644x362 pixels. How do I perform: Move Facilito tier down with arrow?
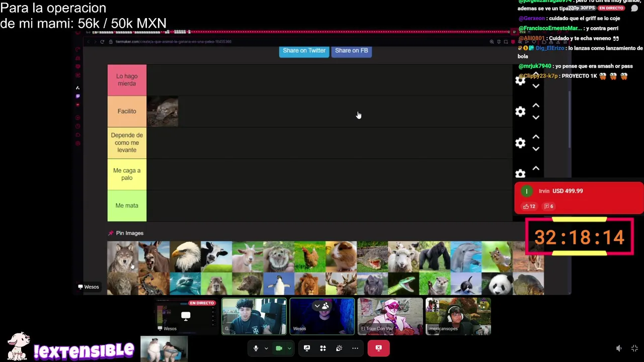pyautogui.click(x=536, y=117)
